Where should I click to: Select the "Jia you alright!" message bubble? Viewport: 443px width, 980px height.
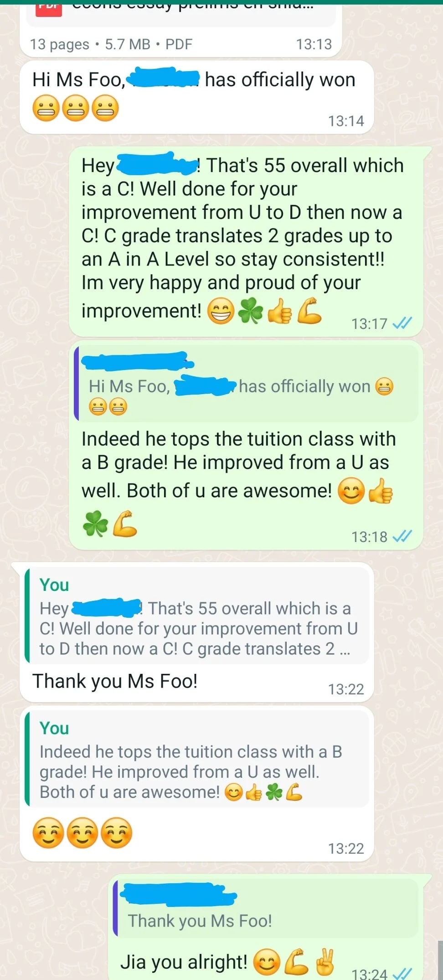click(x=270, y=928)
